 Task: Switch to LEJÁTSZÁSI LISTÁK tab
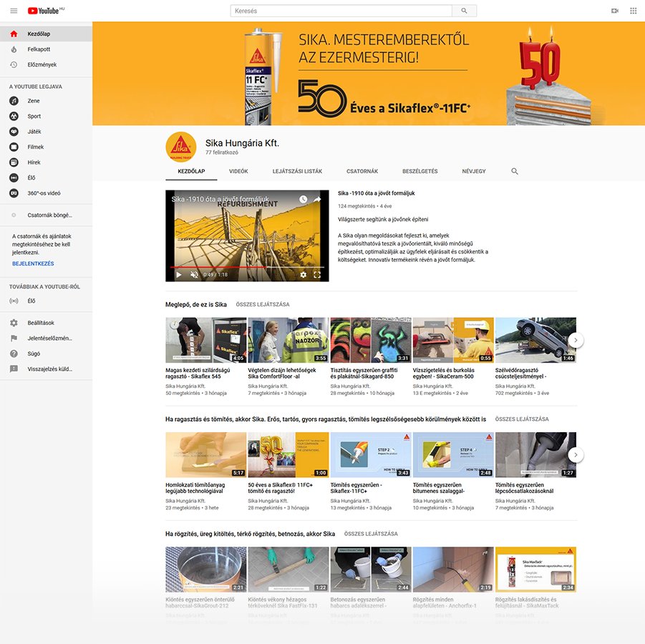pos(297,171)
